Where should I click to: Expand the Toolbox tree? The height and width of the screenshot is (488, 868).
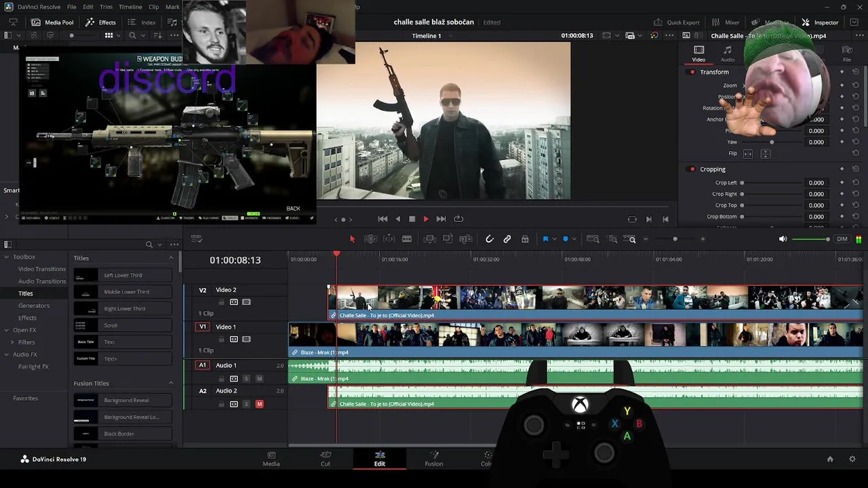click(6, 257)
